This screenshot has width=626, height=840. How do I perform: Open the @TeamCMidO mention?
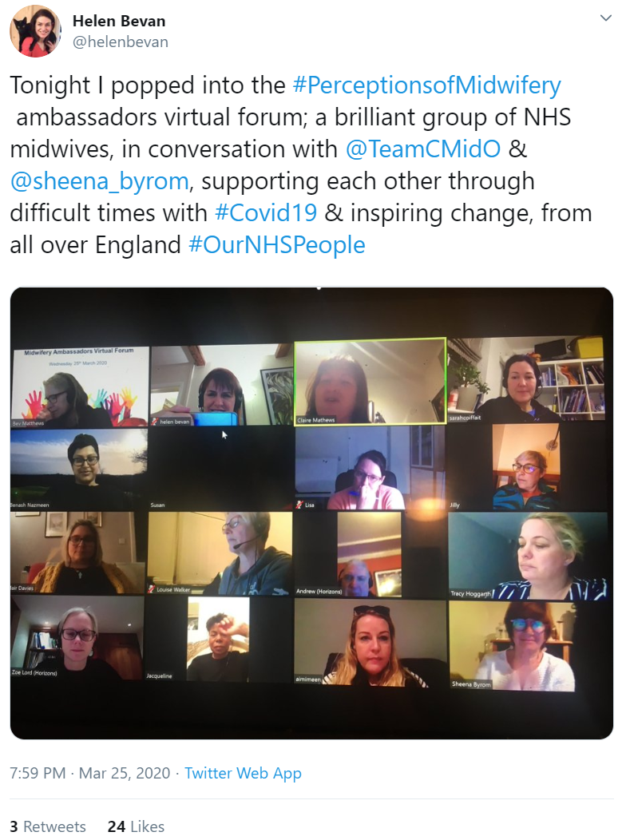(x=423, y=149)
